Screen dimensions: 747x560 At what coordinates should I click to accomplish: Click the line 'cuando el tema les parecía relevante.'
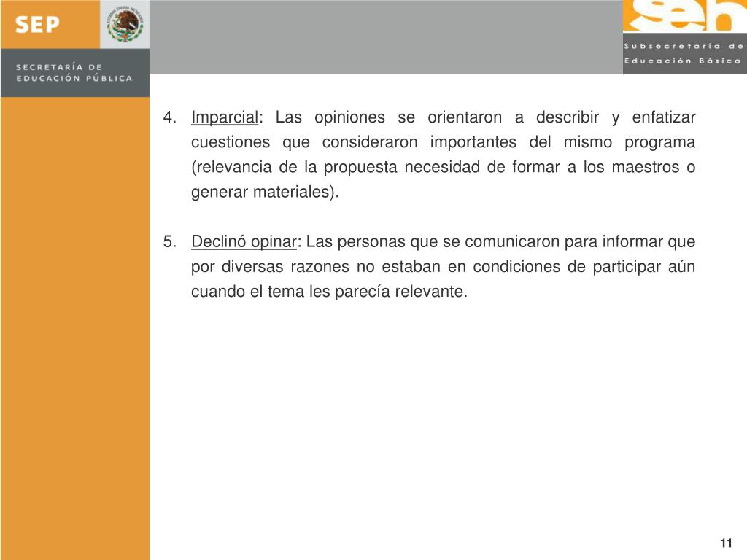tap(329, 292)
